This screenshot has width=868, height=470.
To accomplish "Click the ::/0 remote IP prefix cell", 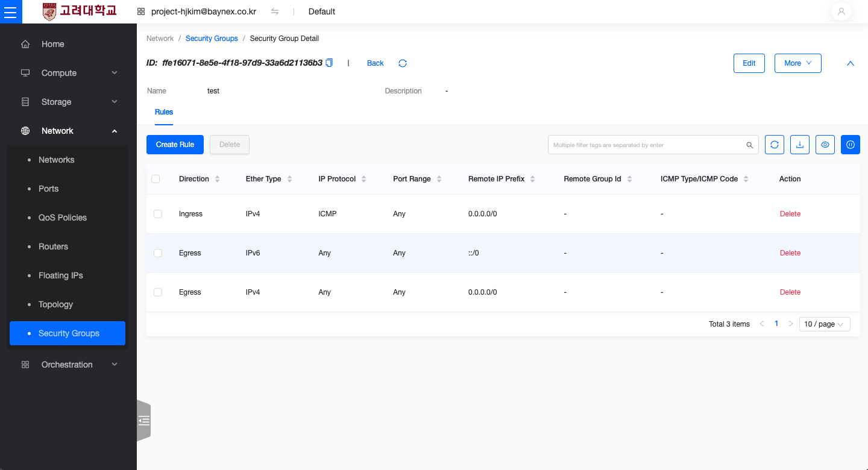I will (x=474, y=253).
